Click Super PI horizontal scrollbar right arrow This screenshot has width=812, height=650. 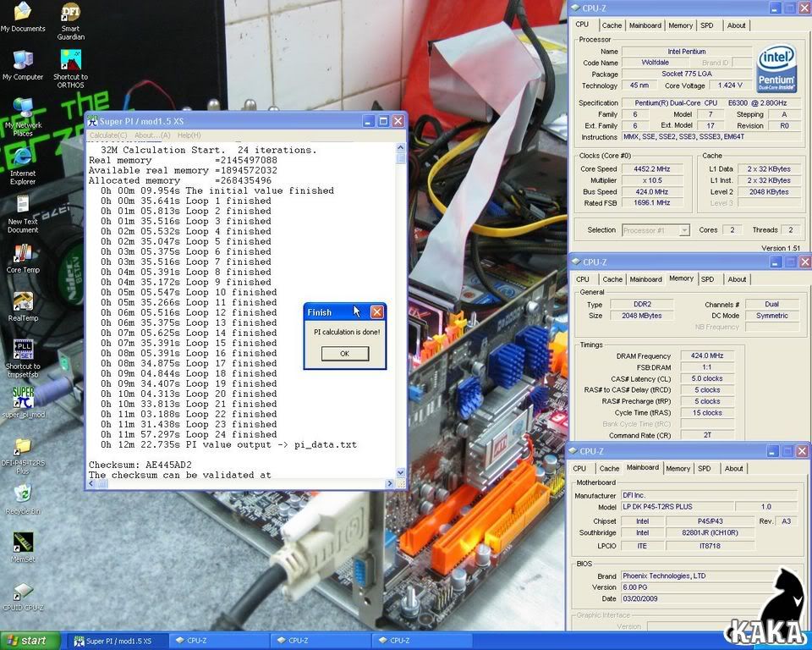(389, 483)
